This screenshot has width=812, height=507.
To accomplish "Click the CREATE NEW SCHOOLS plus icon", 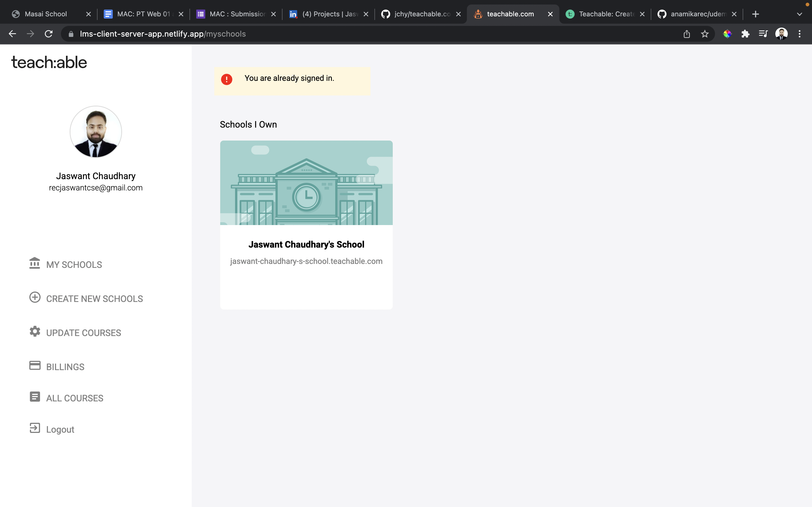I will (35, 298).
